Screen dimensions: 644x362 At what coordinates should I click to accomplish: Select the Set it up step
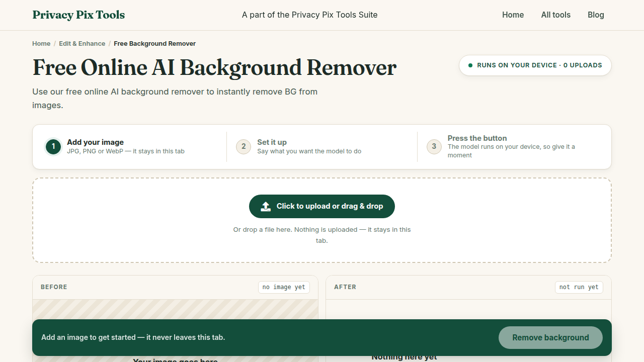(322, 147)
